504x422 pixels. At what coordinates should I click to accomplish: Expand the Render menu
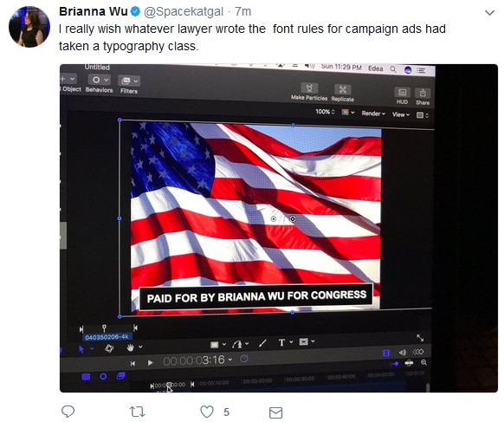click(x=373, y=114)
